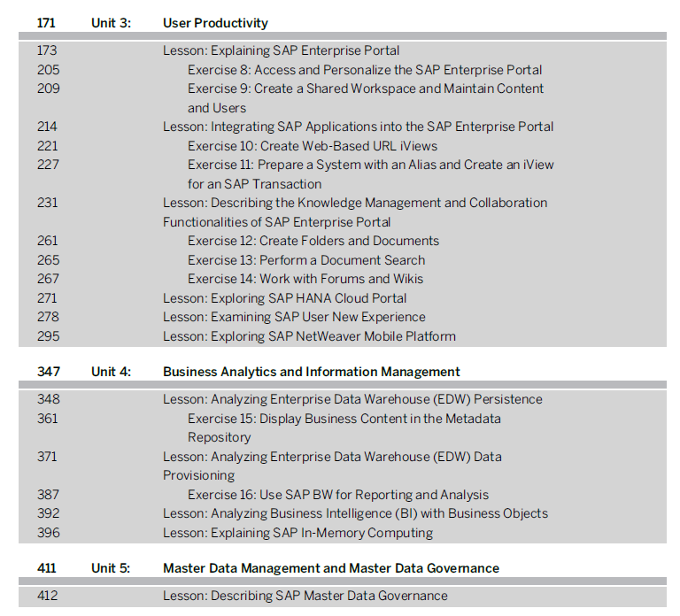
Task: Select Exercise 16 Use SAP BW entry
Action: (x=338, y=495)
